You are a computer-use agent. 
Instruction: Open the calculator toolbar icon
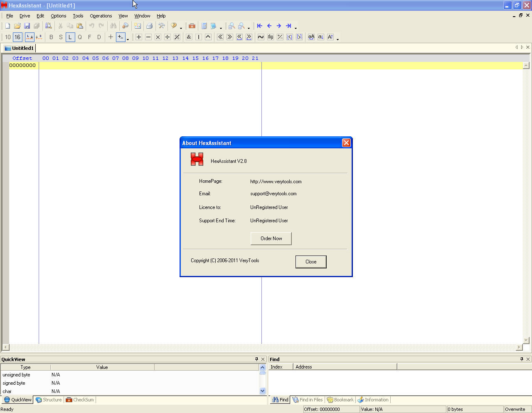tap(204, 26)
